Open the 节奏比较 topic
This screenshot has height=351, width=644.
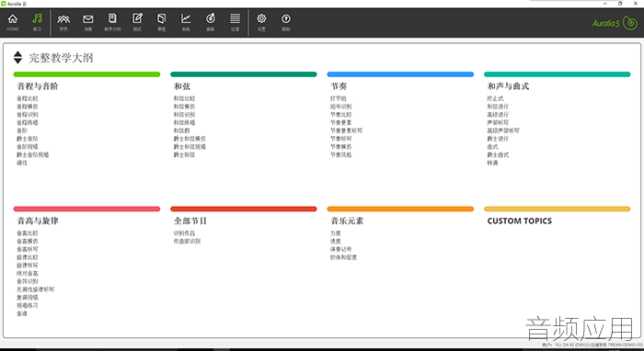[341, 115]
